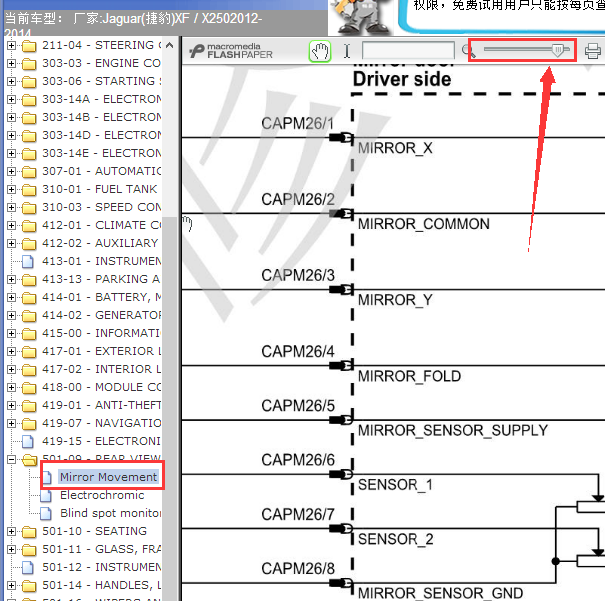This screenshot has width=605, height=601.
Task: Select the 310-03 SPEED CON tree item
Action: 101,207
